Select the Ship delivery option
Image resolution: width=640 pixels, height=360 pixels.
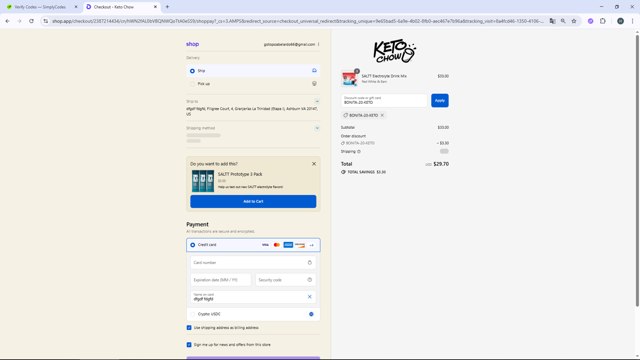253,71
